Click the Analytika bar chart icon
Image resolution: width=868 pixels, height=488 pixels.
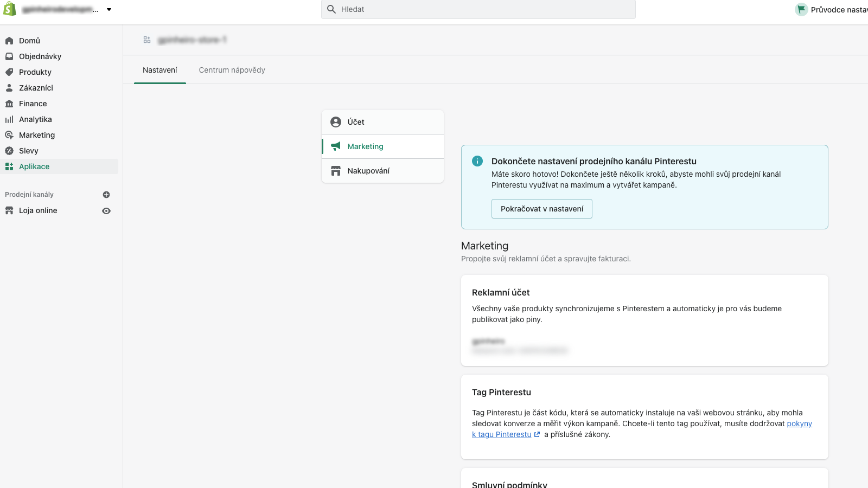pyautogui.click(x=9, y=119)
